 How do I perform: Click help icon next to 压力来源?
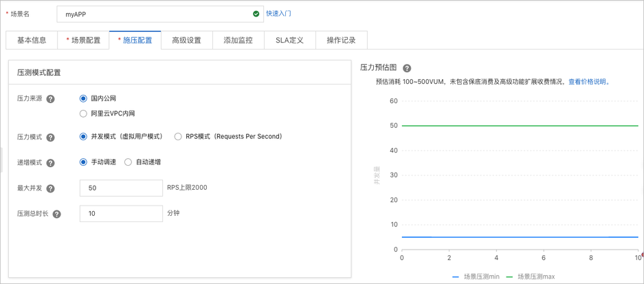pyautogui.click(x=51, y=99)
